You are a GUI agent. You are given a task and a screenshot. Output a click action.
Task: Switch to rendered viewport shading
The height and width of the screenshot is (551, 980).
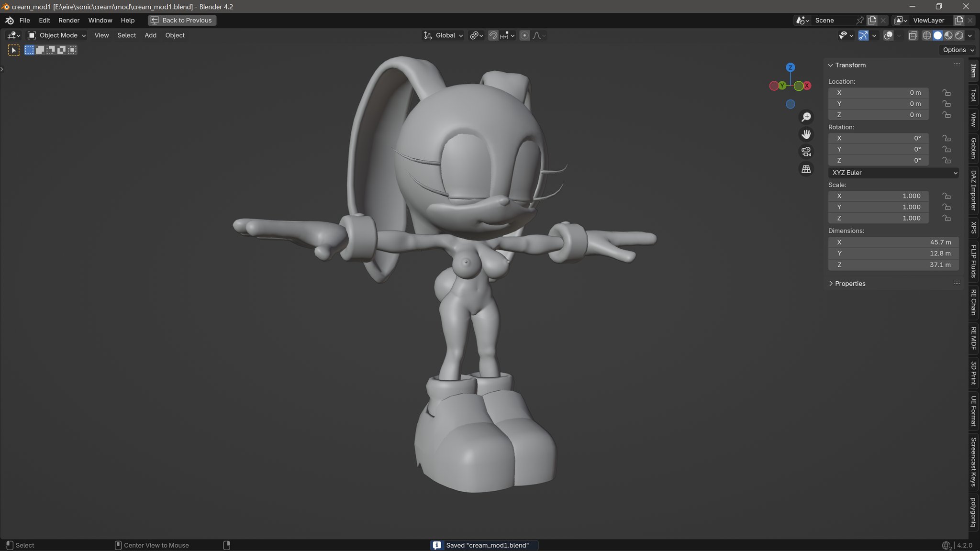[959, 35]
